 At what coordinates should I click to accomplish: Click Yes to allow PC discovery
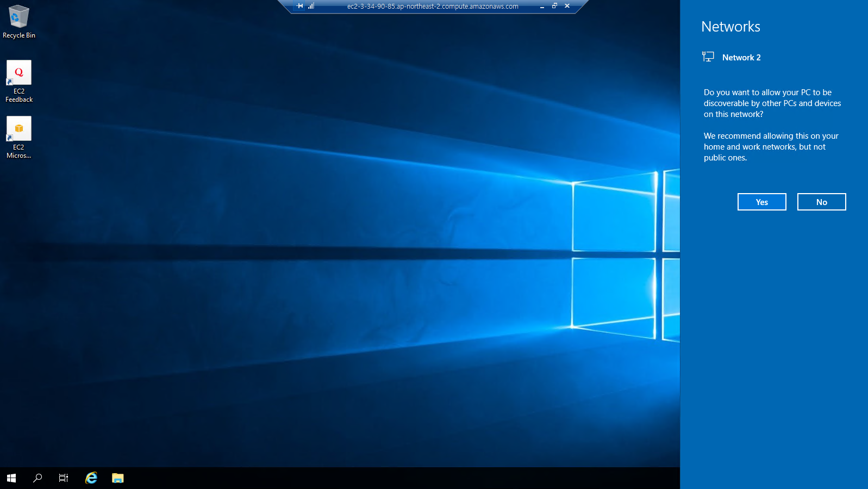[761, 202]
